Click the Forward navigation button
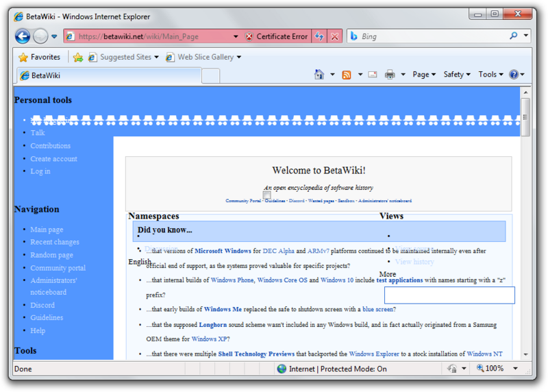 click(40, 36)
